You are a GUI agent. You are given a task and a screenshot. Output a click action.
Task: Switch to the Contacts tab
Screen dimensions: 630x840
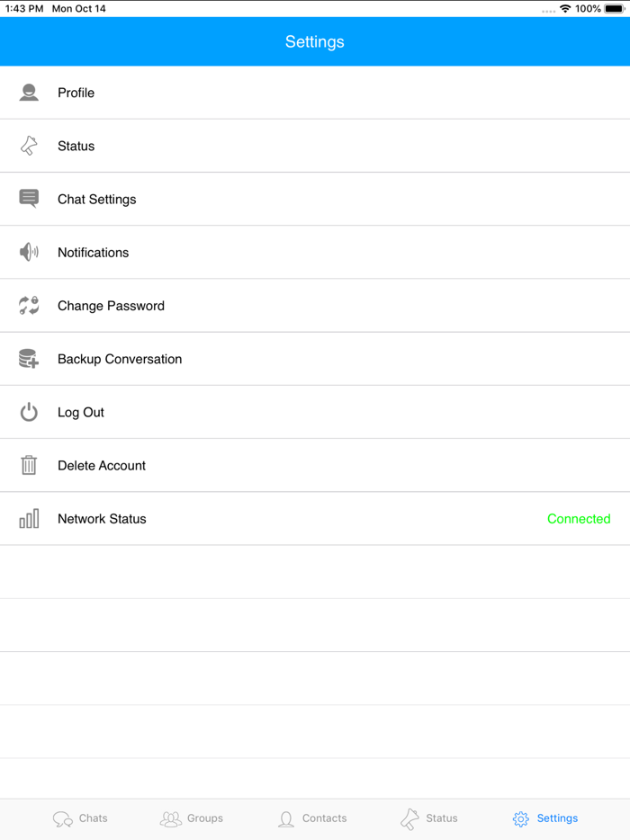311,818
